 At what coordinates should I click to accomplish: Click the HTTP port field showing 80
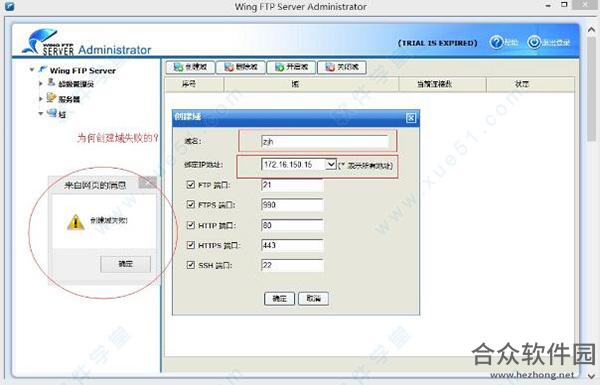click(292, 225)
